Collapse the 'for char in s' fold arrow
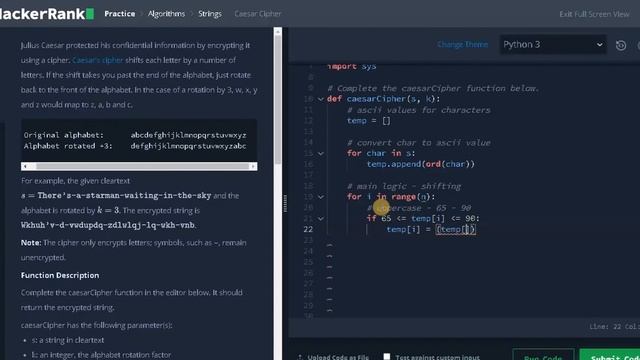Screen dimensions: 640x360 pyautogui.click(x=321, y=153)
